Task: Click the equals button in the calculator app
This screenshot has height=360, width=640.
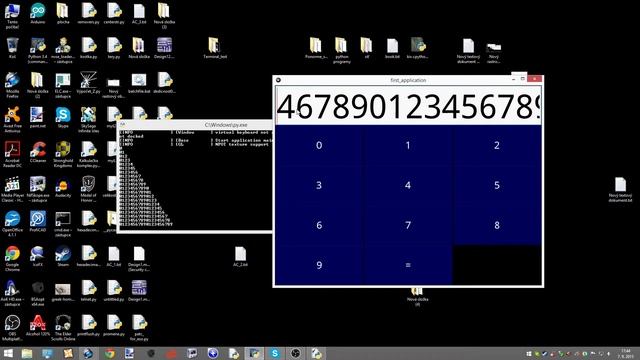Action: (x=408, y=265)
